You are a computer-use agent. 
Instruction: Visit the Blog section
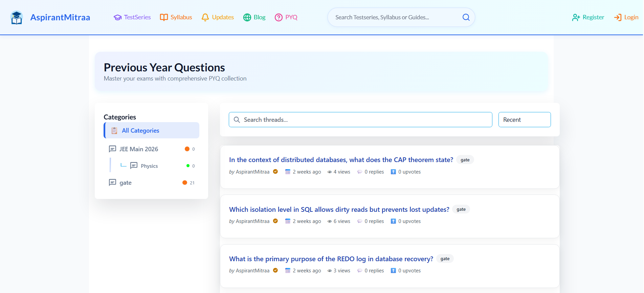tap(254, 17)
